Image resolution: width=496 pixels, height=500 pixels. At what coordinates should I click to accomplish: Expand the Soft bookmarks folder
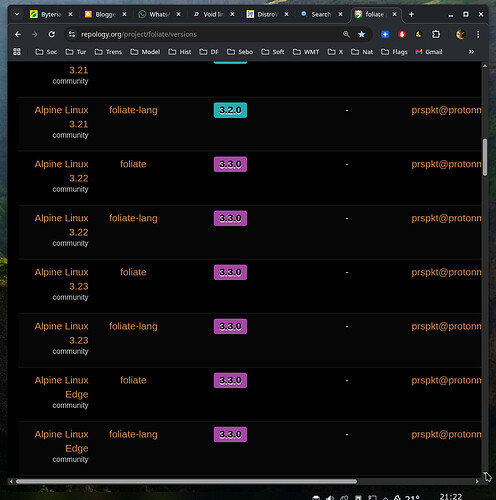pyautogui.click(x=273, y=52)
